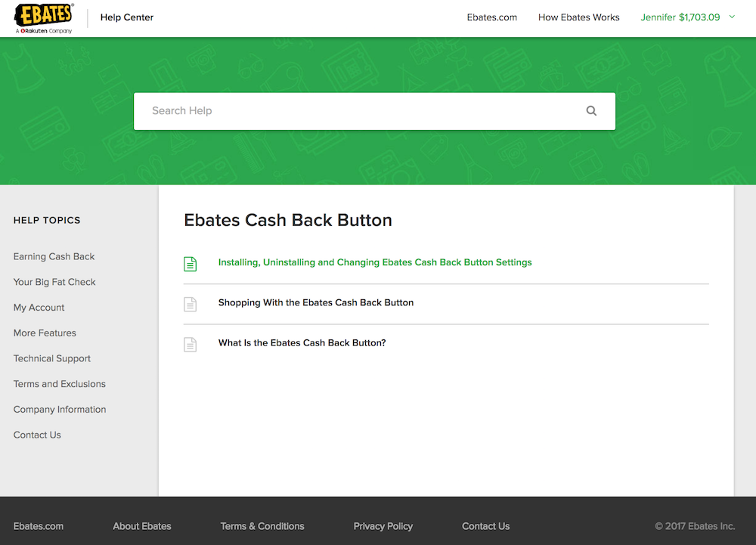Click the Search Help input field
Image resolution: width=756 pixels, height=545 pixels.
[x=374, y=111]
